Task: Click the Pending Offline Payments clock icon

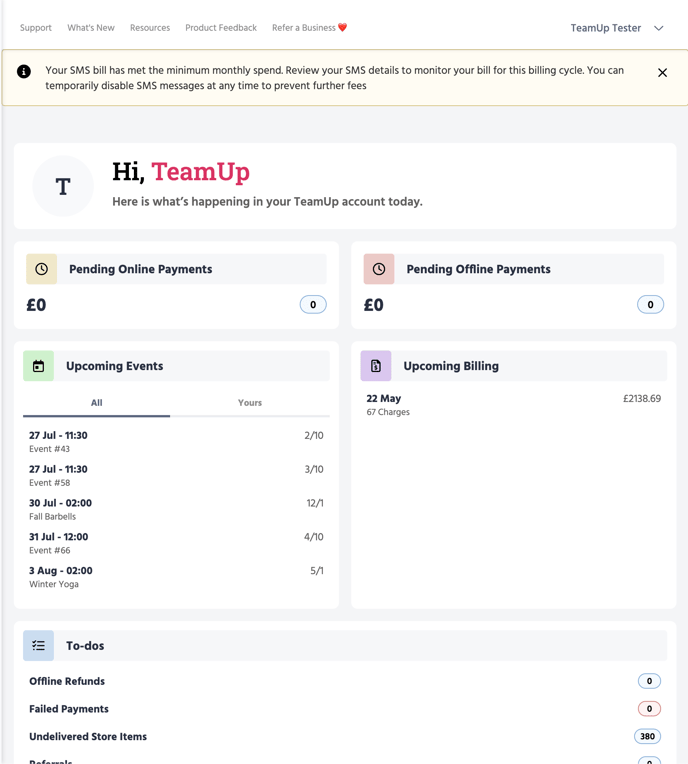Action: click(x=379, y=269)
